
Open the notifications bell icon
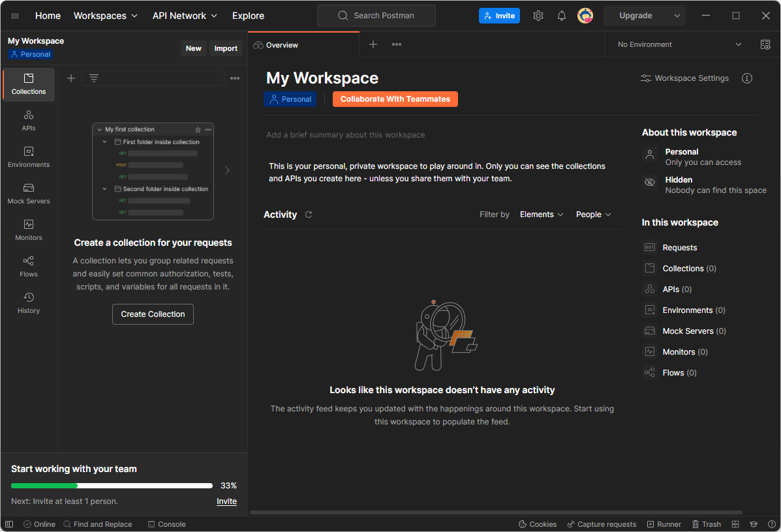561,16
